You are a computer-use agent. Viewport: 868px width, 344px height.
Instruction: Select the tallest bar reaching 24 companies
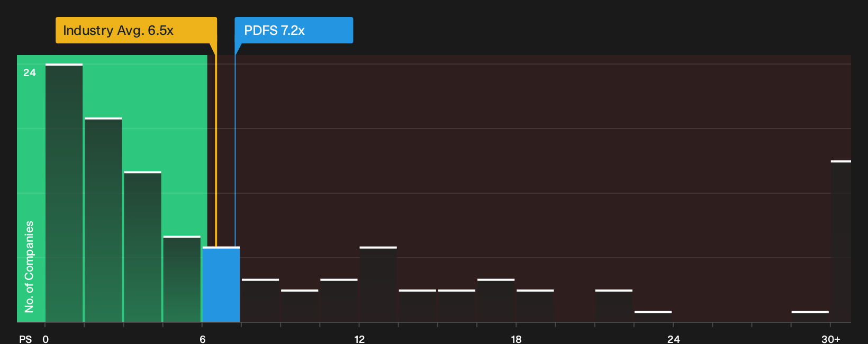[x=64, y=193]
